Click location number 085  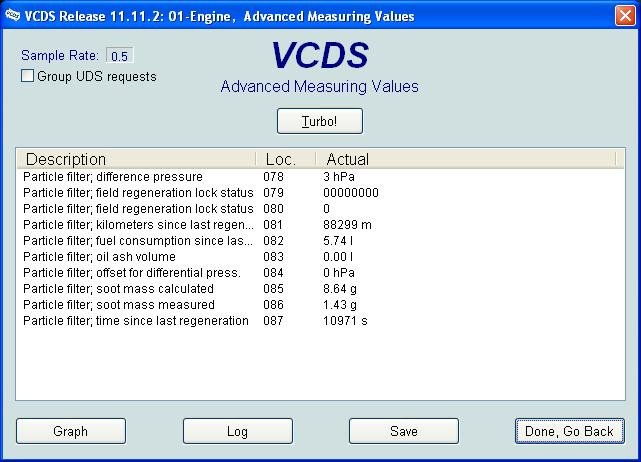click(273, 289)
